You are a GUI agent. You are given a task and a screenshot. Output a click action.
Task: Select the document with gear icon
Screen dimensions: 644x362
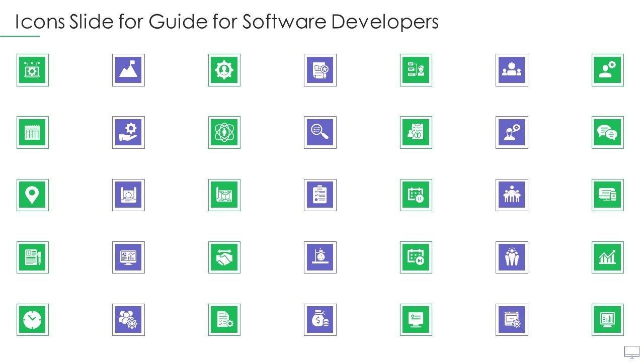point(224,320)
